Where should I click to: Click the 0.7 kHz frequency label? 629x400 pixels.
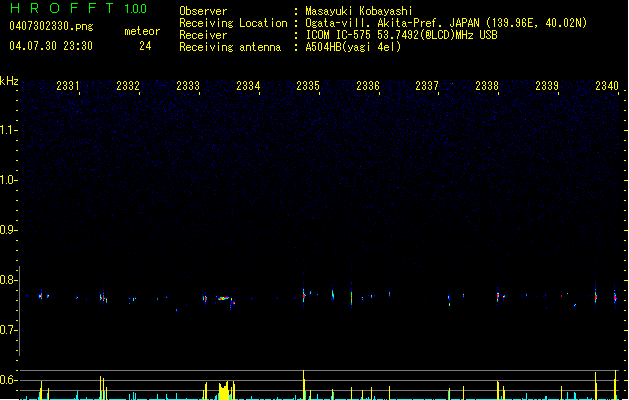(8, 330)
